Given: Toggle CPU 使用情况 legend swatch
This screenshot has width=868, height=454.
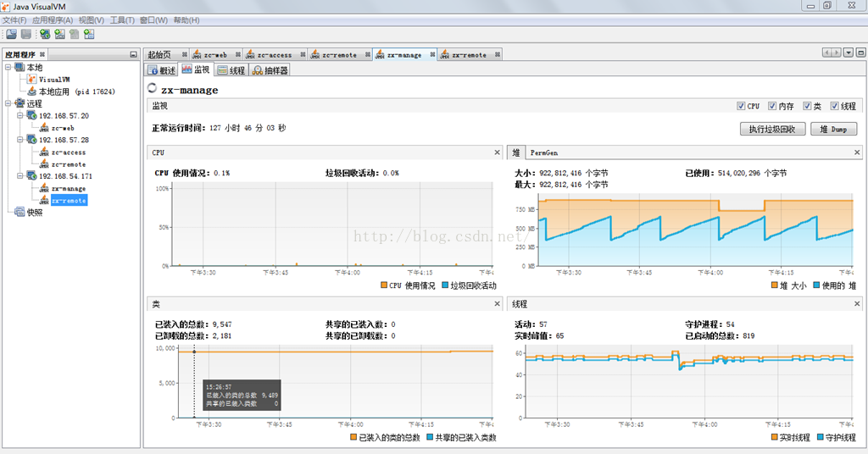Looking at the screenshot, I should point(384,285).
